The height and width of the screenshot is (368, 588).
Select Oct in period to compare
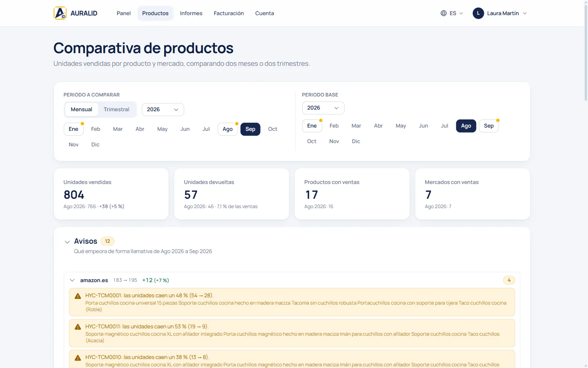pyautogui.click(x=273, y=129)
